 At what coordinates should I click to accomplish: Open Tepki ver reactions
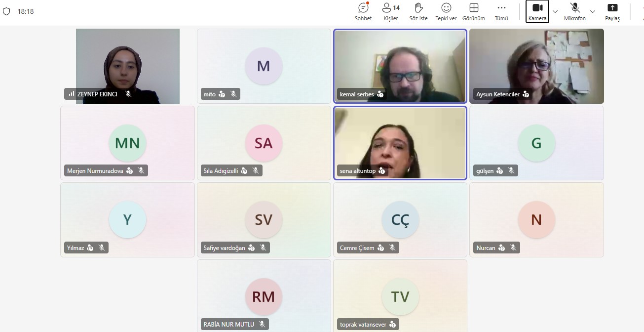pyautogui.click(x=446, y=11)
